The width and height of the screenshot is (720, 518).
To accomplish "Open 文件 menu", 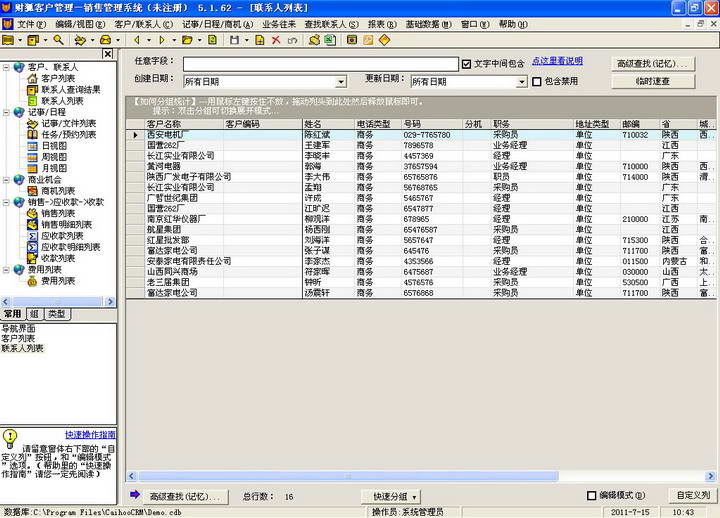I will pos(31,24).
